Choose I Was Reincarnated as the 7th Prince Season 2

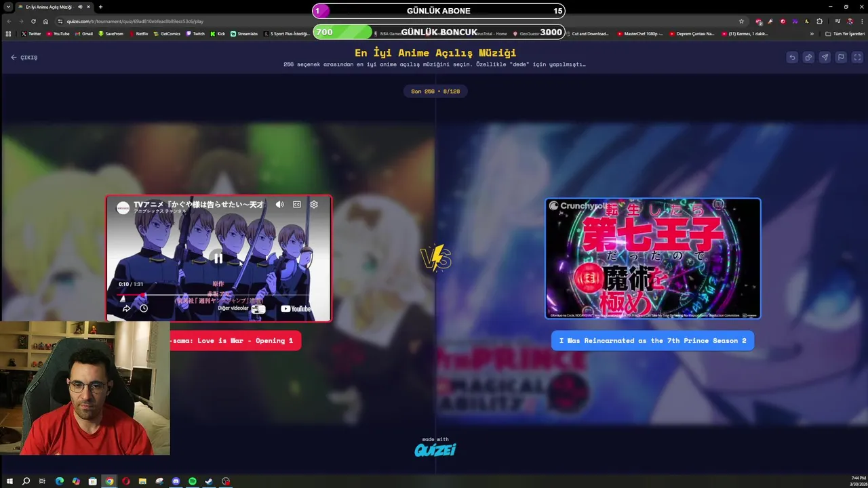pyautogui.click(x=652, y=340)
